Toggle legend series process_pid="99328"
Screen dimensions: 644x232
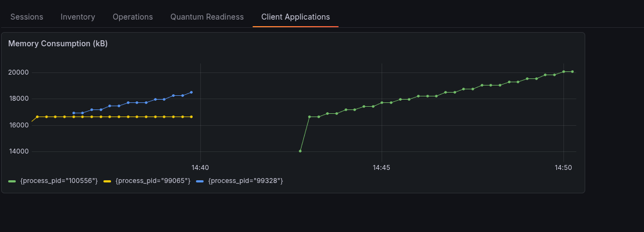246,181
